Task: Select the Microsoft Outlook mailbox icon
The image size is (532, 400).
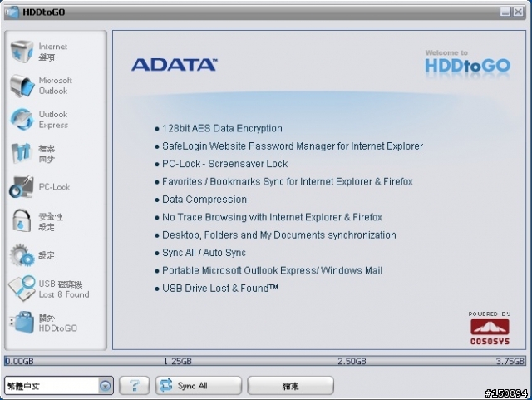Action: click(22, 86)
